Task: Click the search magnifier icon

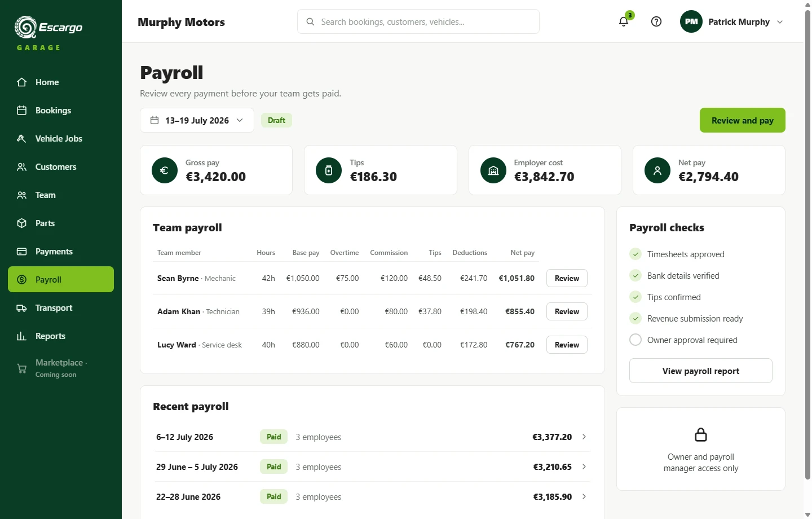Action: 310,21
